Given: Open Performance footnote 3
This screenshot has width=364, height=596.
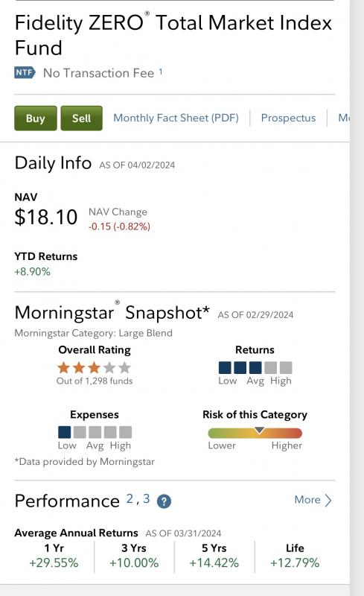Looking at the screenshot, I should click(147, 498).
